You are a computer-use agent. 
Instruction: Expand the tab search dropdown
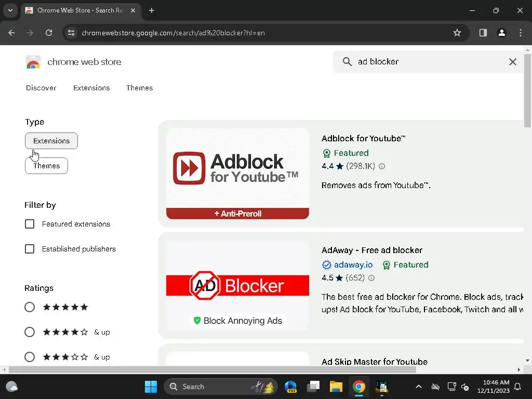pyautogui.click(x=10, y=10)
